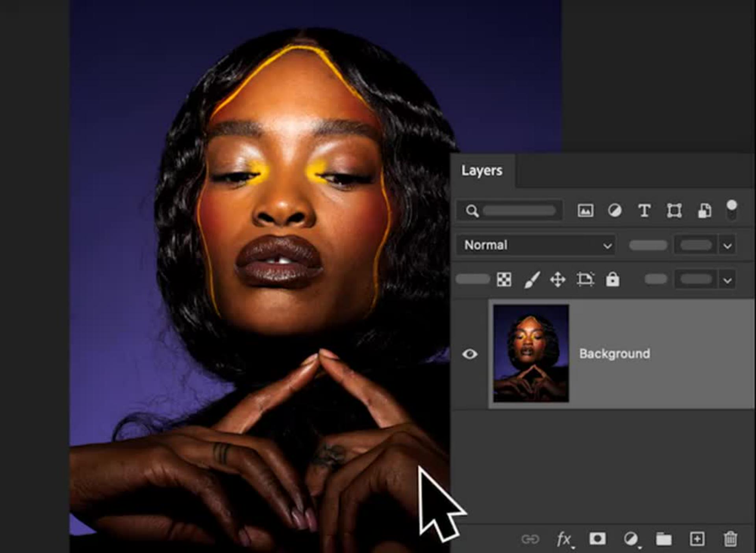The width and height of the screenshot is (756, 553).
Task: Lock image pixels brush icon
Action: [x=532, y=279]
